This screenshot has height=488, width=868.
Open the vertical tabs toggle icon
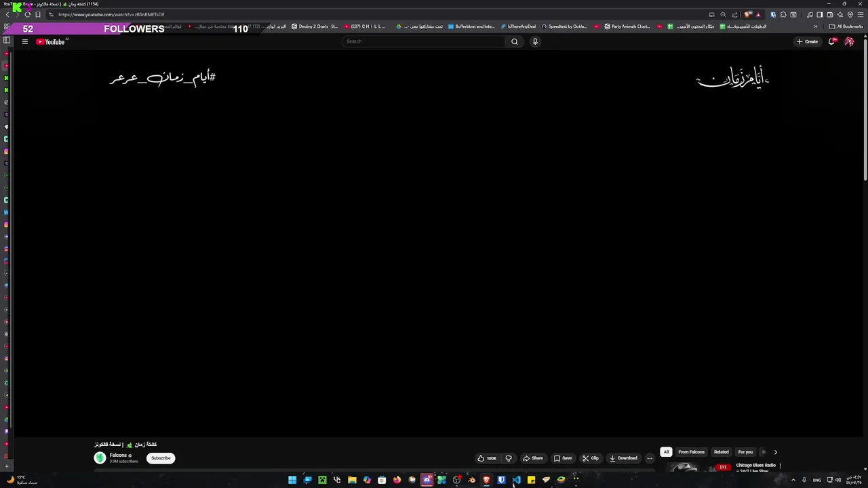click(x=7, y=40)
